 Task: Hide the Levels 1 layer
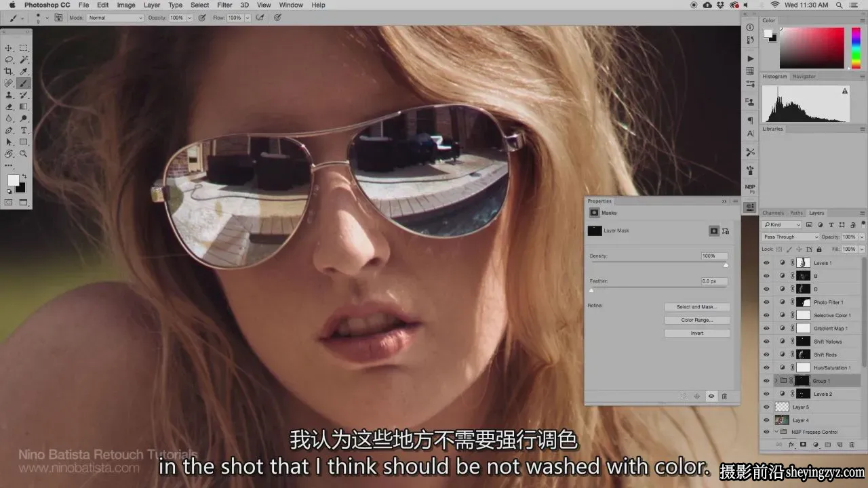pos(766,263)
